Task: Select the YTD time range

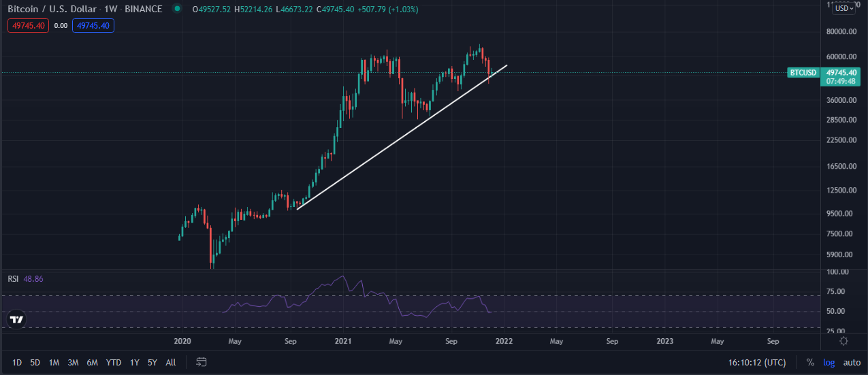Action: tap(114, 362)
